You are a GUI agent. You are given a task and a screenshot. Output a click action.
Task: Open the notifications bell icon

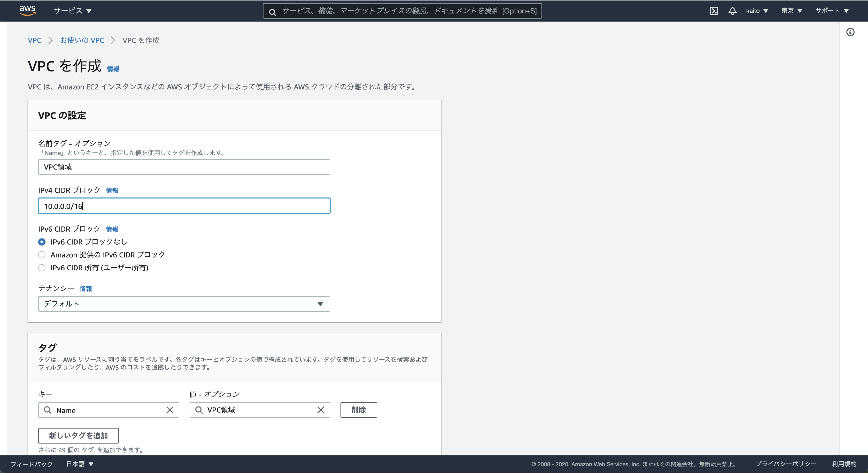point(732,11)
